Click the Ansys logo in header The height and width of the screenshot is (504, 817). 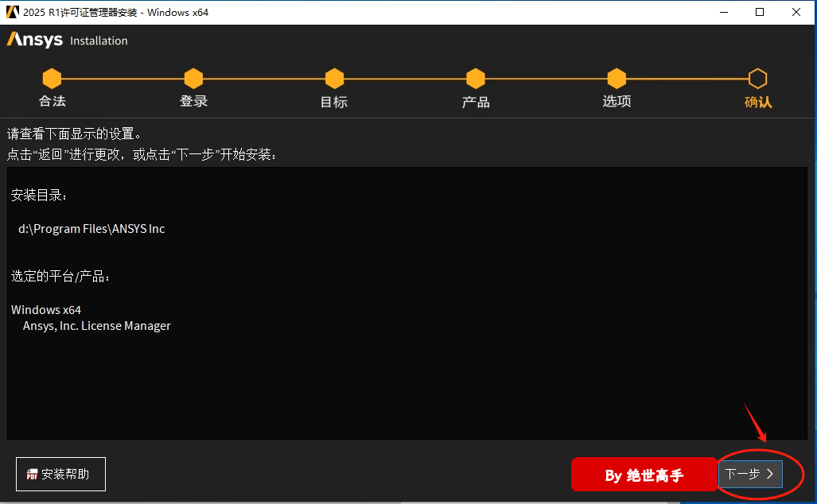click(x=35, y=40)
